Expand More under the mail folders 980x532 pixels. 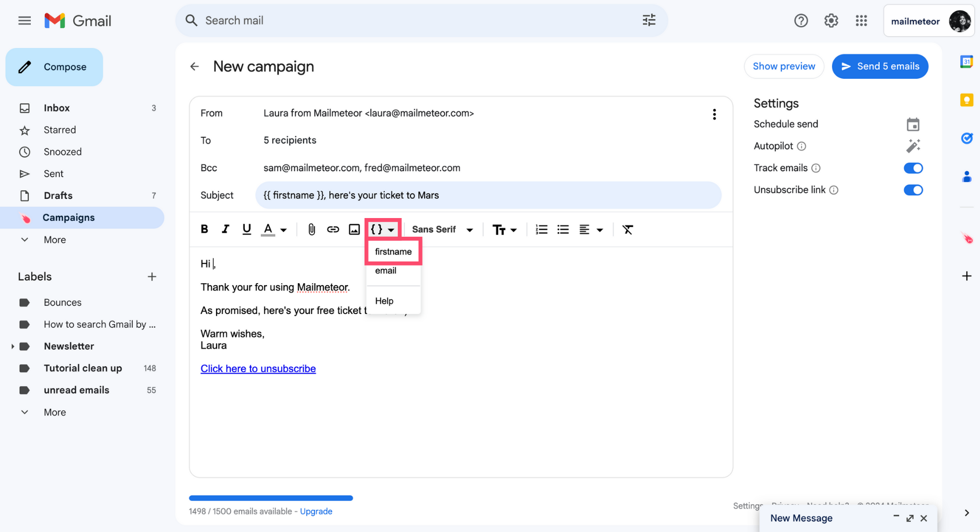point(55,240)
